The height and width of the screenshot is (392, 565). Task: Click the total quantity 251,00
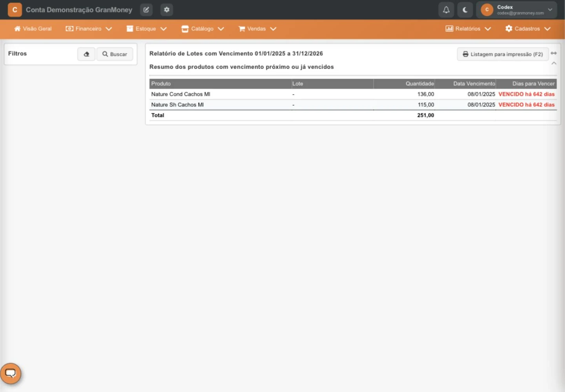click(x=426, y=115)
